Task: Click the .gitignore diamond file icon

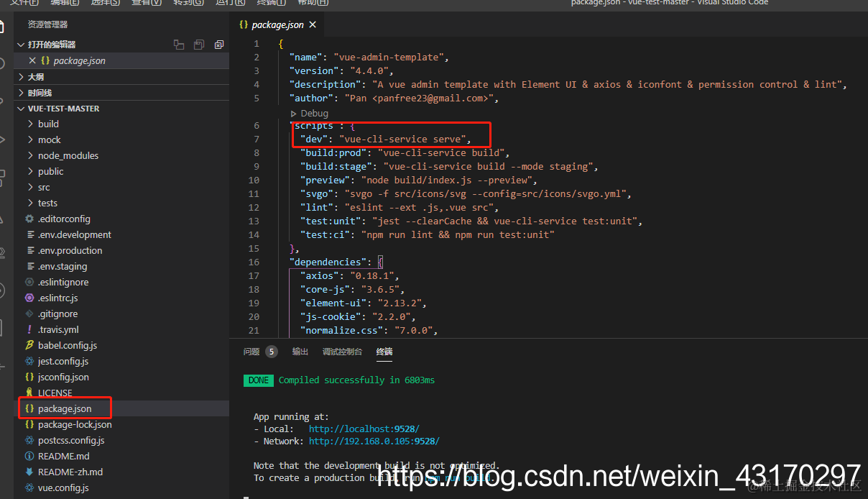Action: [x=29, y=314]
